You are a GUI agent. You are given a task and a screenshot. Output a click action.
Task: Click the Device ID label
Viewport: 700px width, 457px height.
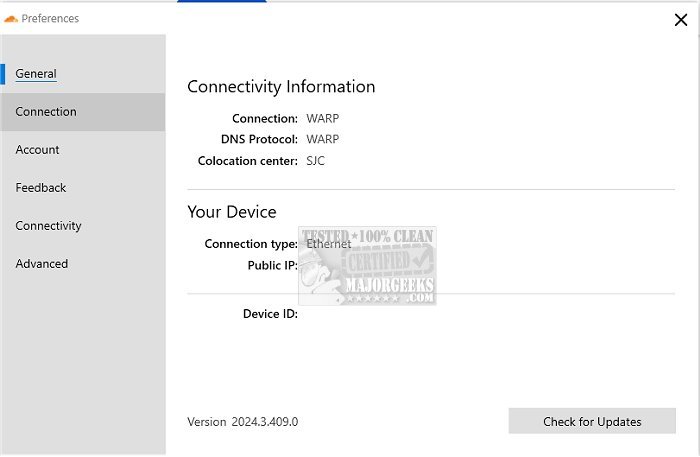click(x=270, y=314)
